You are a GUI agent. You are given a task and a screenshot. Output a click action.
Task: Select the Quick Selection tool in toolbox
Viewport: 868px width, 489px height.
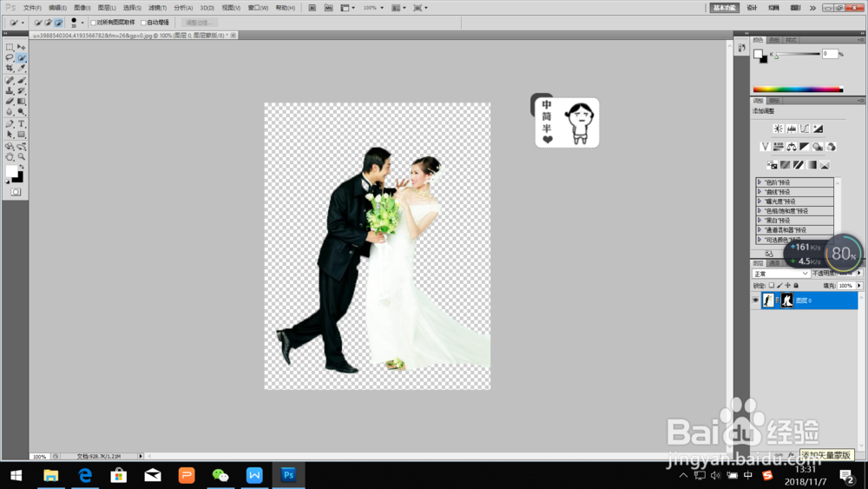pyautogui.click(x=21, y=57)
